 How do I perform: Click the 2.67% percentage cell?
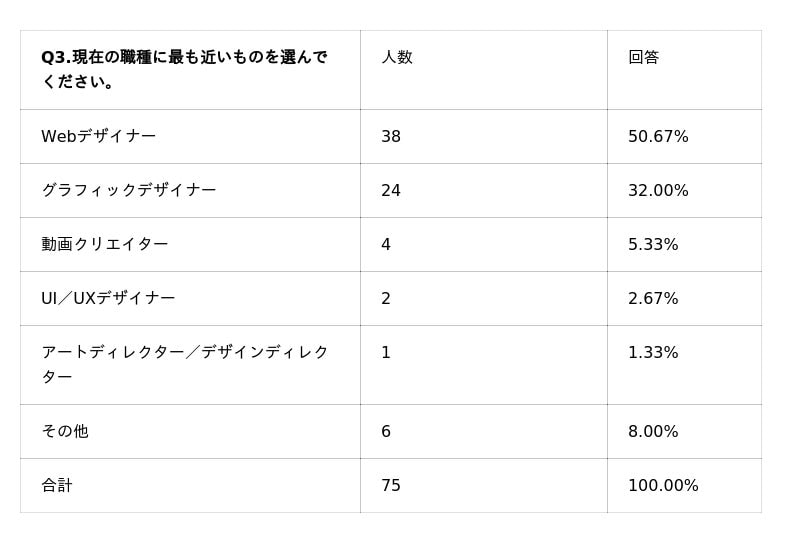653,298
